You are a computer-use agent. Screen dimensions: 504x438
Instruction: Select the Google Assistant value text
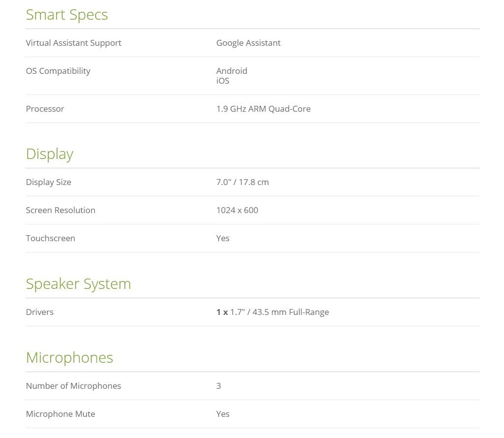tap(248, 43)
